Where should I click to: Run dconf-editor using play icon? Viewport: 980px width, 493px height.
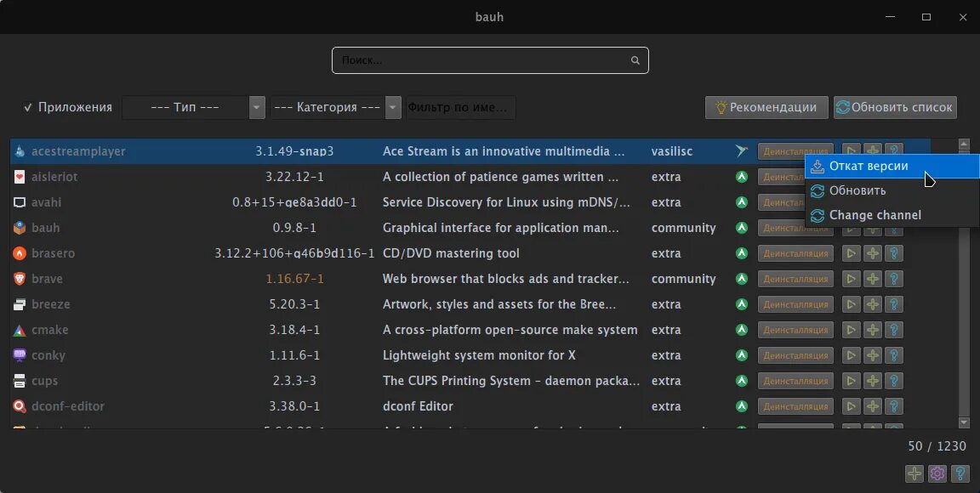tap(851, 406)
